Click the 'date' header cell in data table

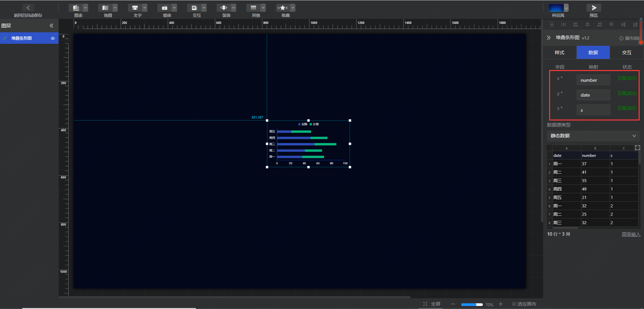pyautogui.click(x=567, y=156)
